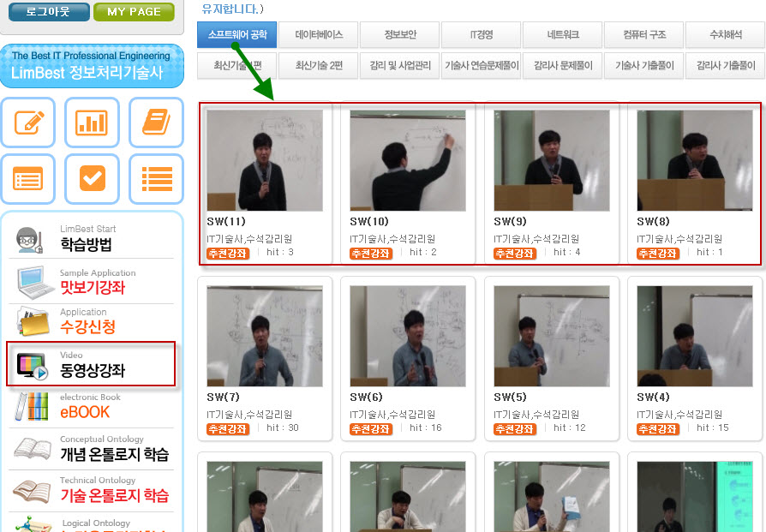Click the 로그아웃 button
This screenshot has width=766, height=532.
[49, 11]
